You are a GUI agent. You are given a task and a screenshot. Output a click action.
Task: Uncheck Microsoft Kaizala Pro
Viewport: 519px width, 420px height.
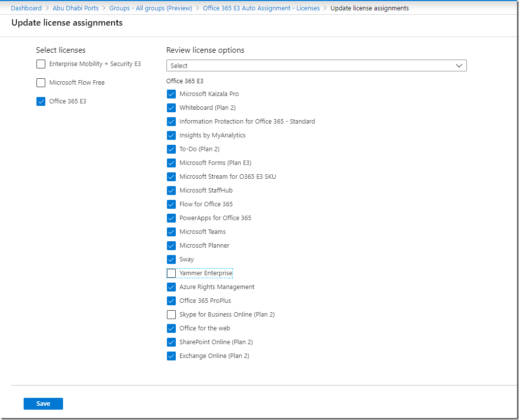click(171, 94)
